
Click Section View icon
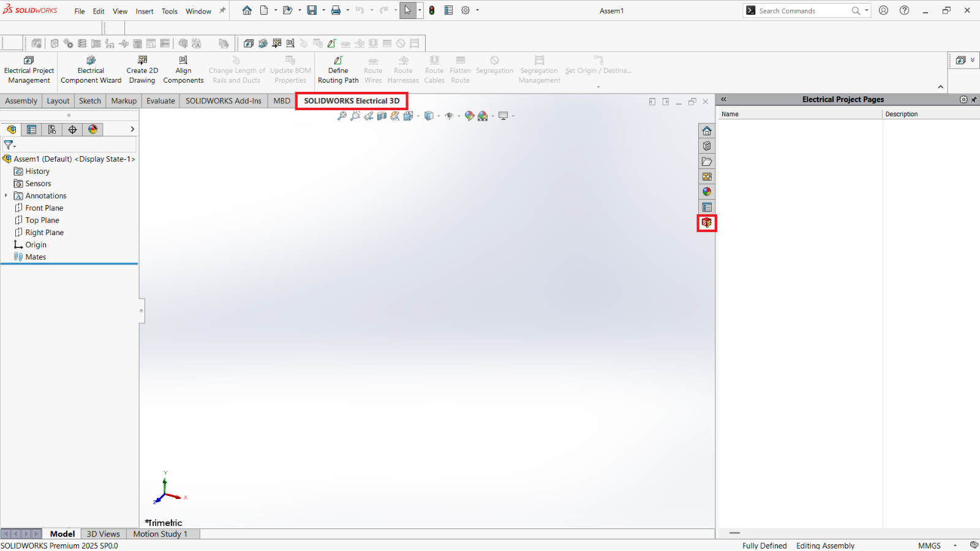coord(382,116)
